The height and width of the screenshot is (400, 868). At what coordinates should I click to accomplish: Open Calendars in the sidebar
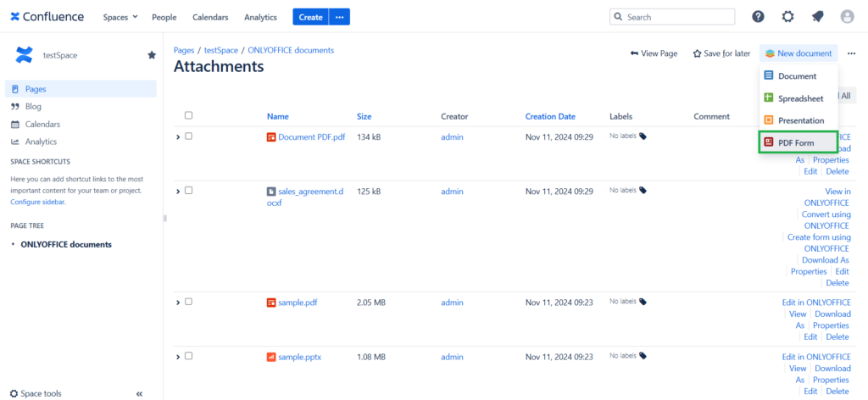(42, 124)
